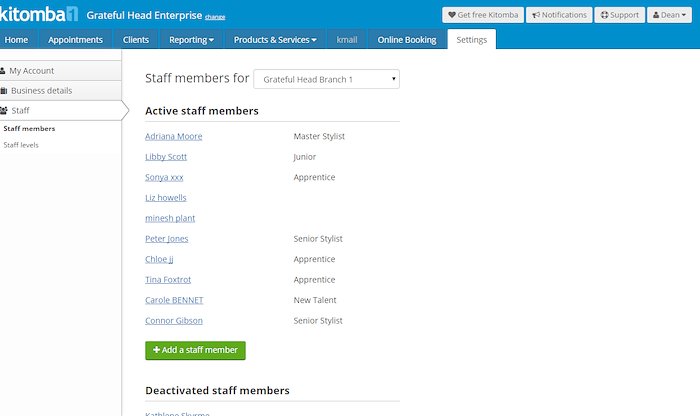Click the heart icon on Get free Kitomba
The height and width of the screenshot is (416, 700).
click(x=453, y=16)
